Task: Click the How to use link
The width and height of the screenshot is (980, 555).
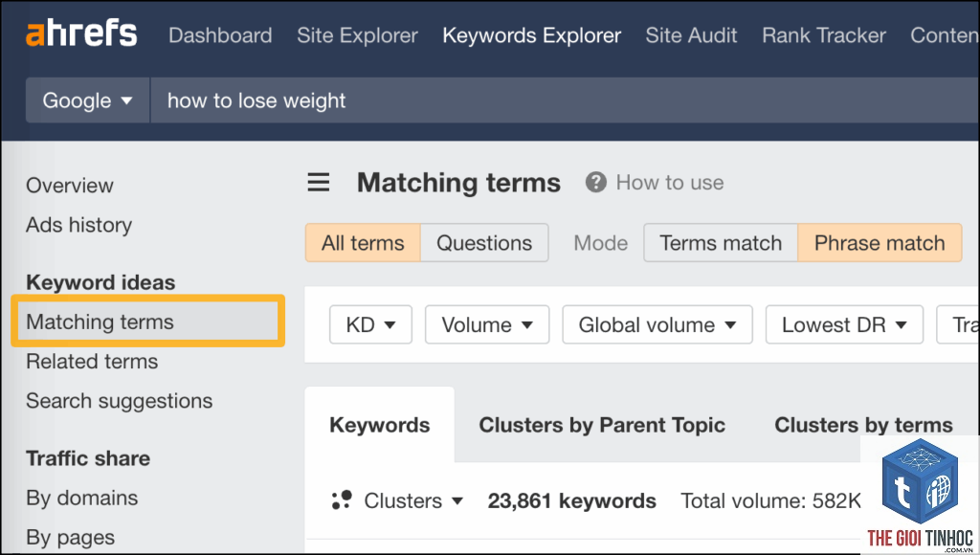Action: tap(669, 183)
